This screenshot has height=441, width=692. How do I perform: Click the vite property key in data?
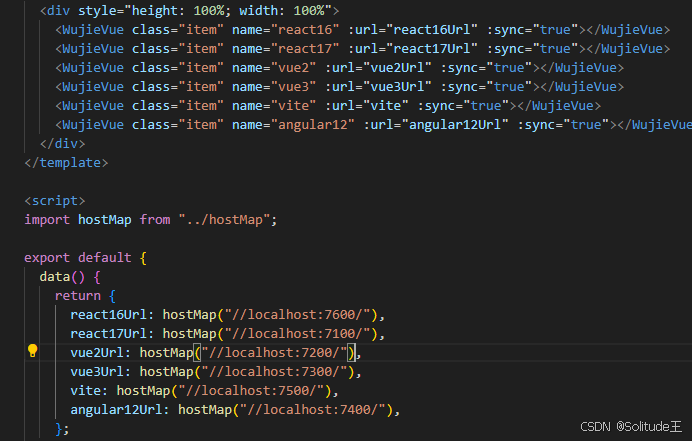pyautogui.click(x=86, y=390)
